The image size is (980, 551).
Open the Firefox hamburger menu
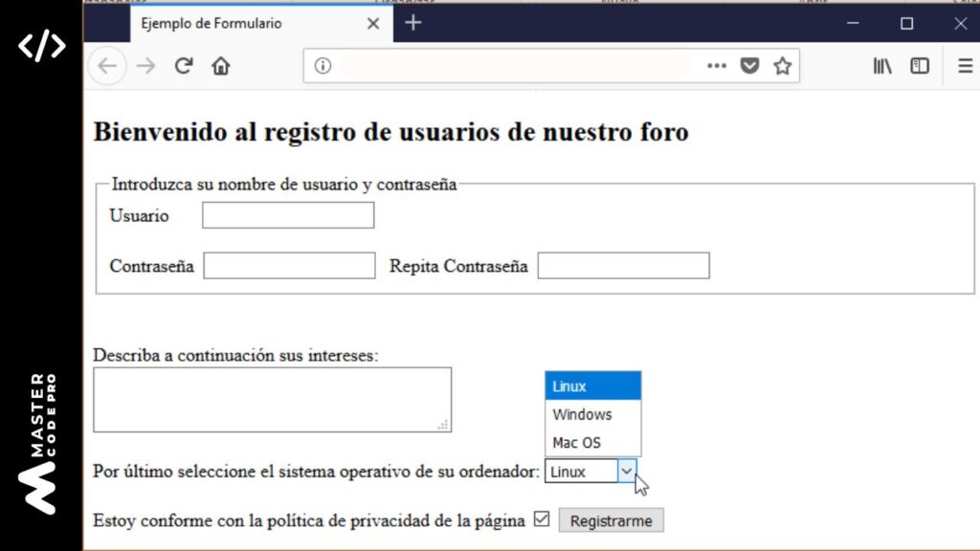click(964, 66)
